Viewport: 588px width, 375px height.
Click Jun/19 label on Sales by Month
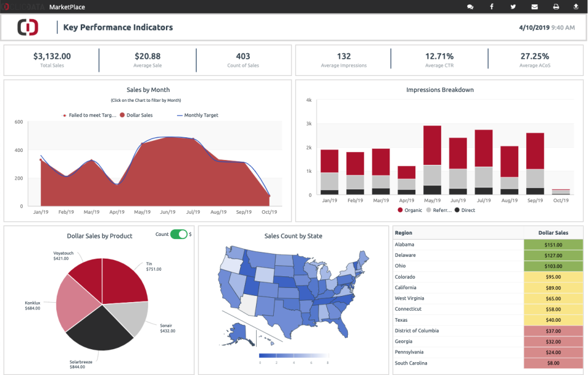pos(168,212)
